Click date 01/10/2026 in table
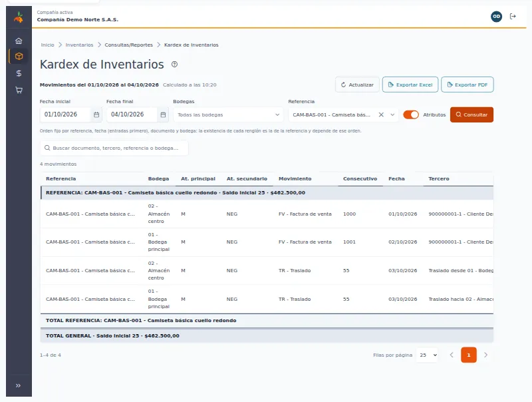This screenshot has height=402, width=532. [403, 214]
